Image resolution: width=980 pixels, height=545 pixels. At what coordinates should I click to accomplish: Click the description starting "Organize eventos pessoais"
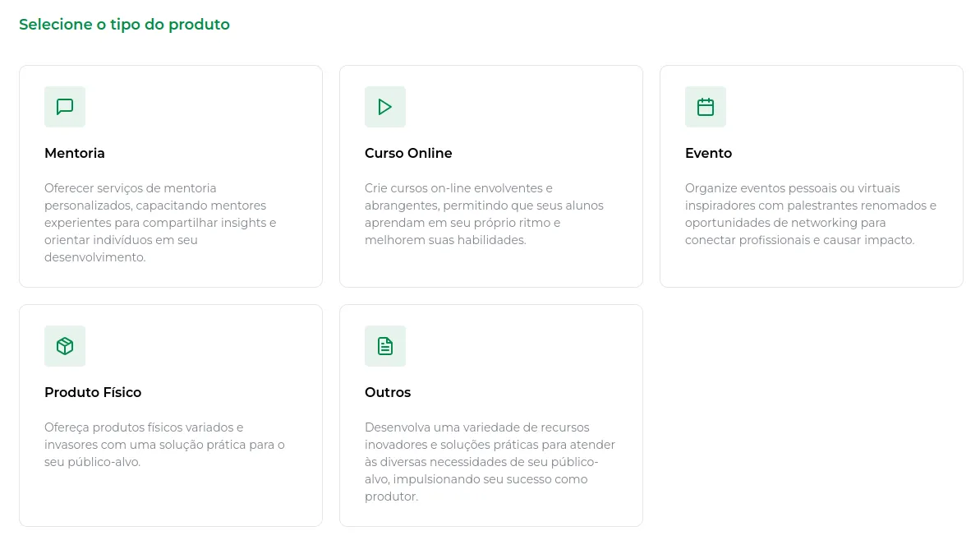[x=811, y=214]
